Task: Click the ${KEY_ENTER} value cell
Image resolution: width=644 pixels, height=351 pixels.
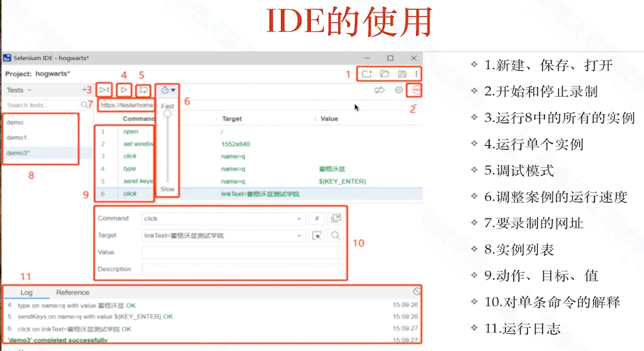Action: pos(343,181)
